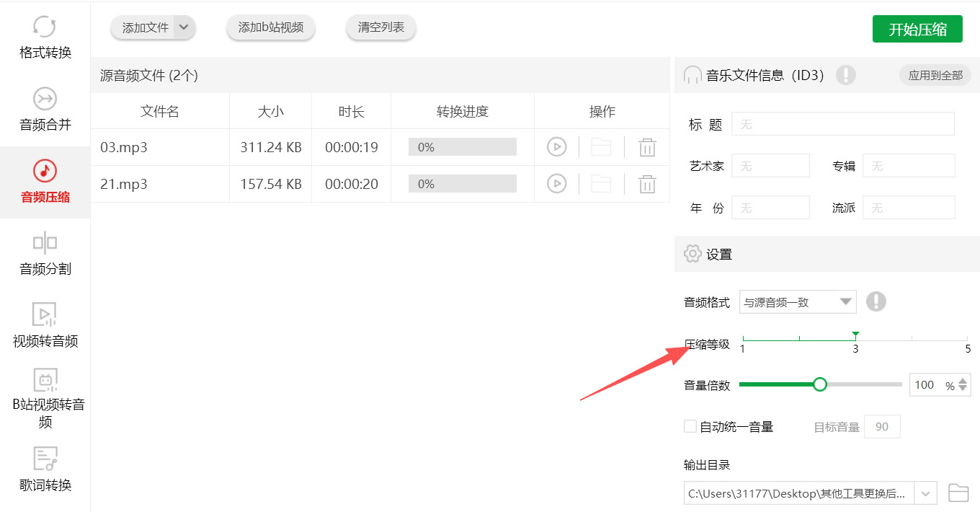Click the progress bar of 03.mp3
Viewport: 980px width, 512px height.
click(463, 147)
